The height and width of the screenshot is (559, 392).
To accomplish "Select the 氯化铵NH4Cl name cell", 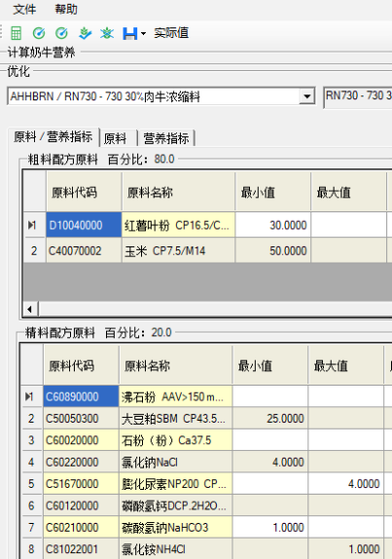I will [175, 549].
